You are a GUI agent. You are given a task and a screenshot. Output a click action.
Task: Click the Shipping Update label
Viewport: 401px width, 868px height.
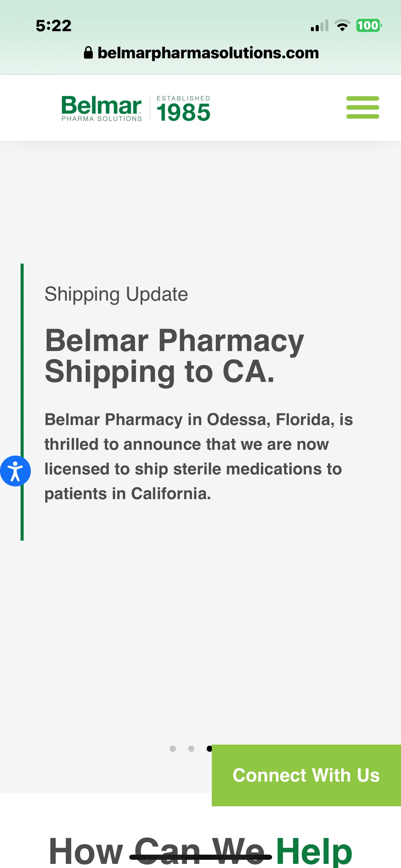point(116,294)
